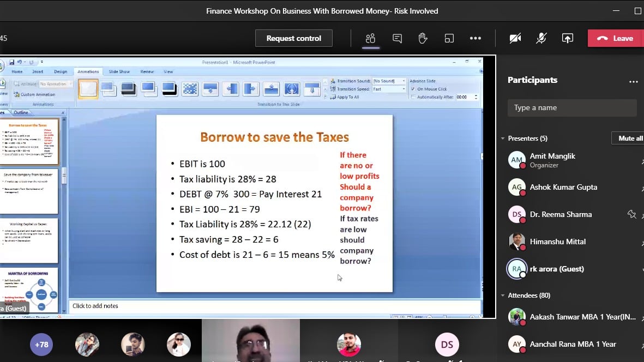Screen dimensions: 644x362
Task: Collapse the Attendees (80) section
Action: pyautogui.click(x=503, y=295)
